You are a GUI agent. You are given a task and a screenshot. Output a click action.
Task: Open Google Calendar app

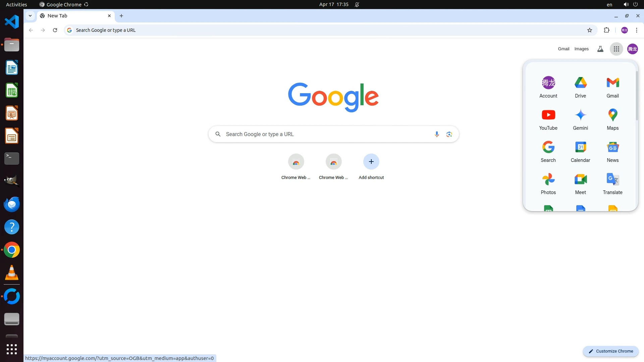580,151
